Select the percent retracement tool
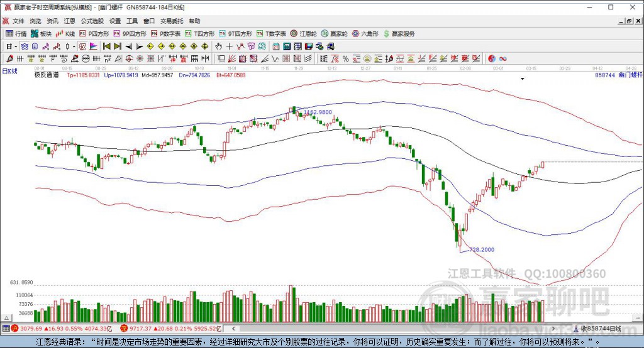Viewport: 644px width, 348px height. tap(345, 58)
